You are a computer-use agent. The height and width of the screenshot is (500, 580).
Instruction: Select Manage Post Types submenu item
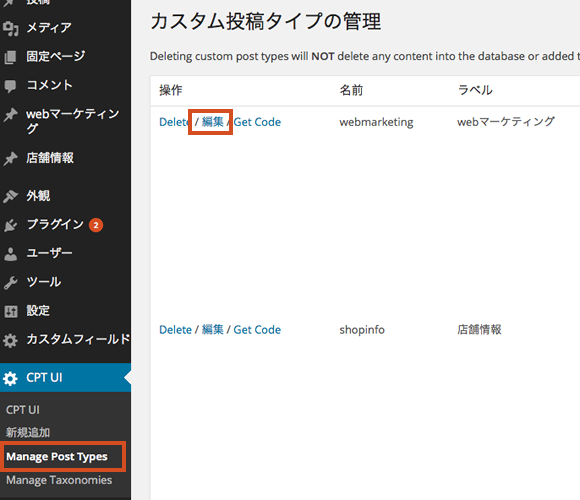(x=57, y=457)
